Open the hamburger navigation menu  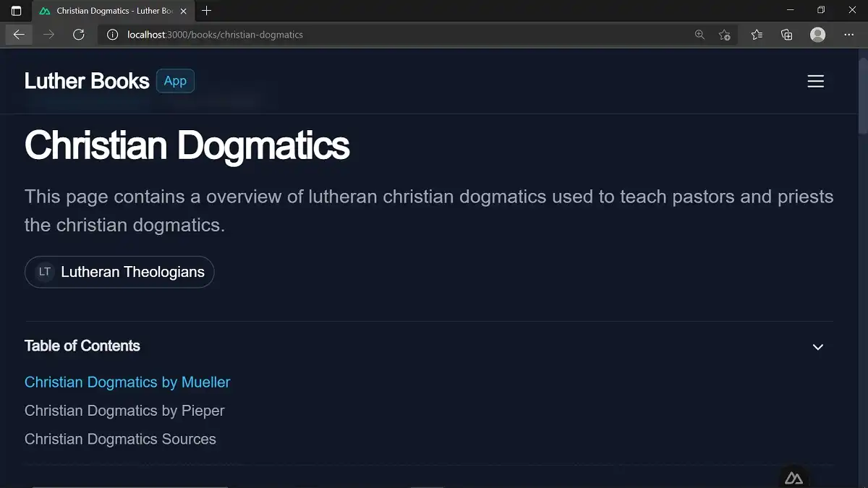816,81
